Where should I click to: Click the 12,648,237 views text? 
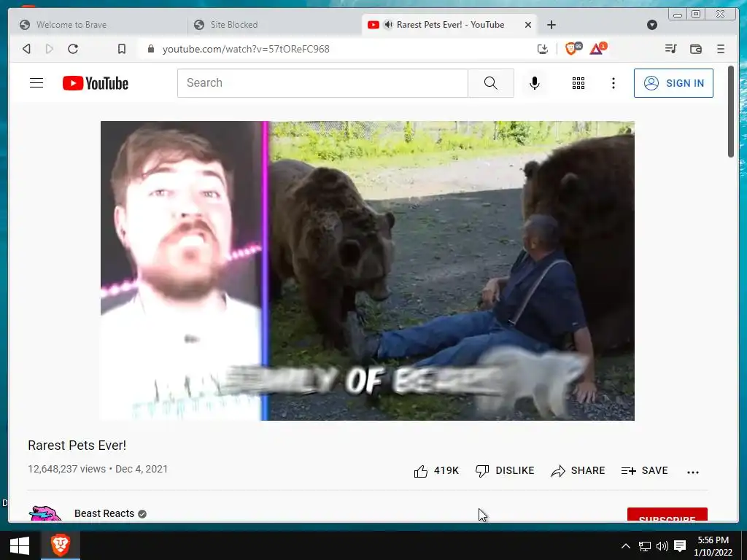point(66,469)
